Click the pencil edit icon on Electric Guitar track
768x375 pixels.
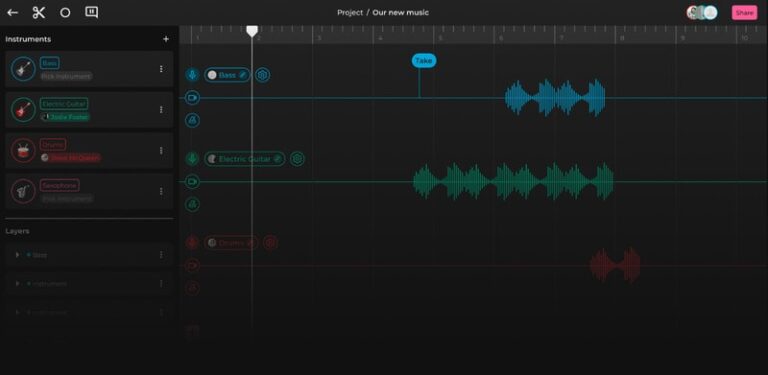click(277, 159)
